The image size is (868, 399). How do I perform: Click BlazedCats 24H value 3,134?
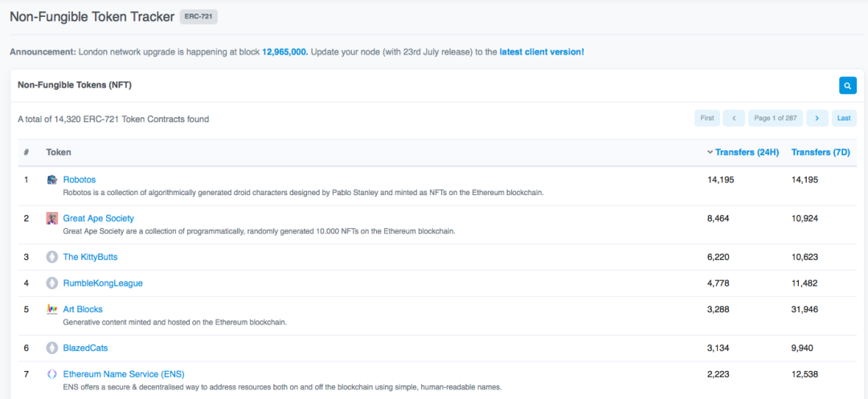coord(719,348)
